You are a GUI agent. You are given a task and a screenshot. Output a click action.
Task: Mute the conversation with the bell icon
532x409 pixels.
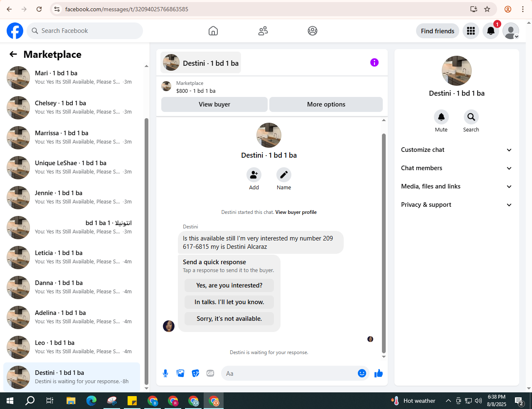click(x=441, y=117)
